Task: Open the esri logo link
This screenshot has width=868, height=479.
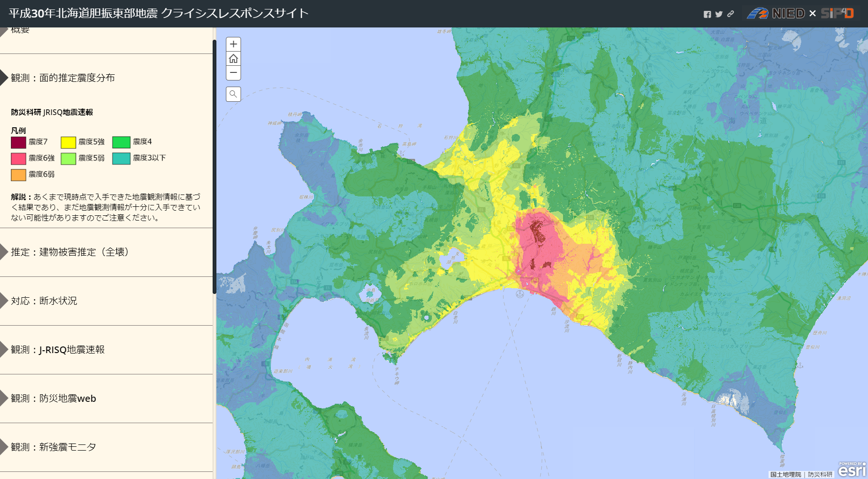Action: click(x=851, y=470)
